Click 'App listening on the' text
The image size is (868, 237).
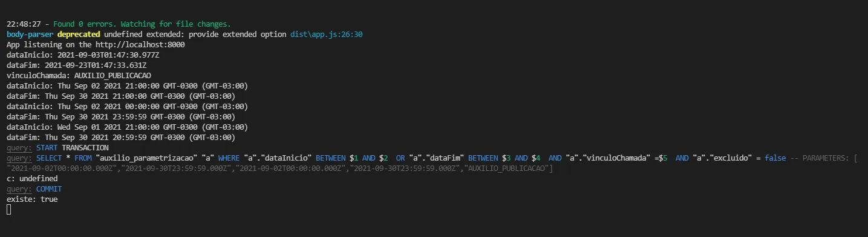49,45
